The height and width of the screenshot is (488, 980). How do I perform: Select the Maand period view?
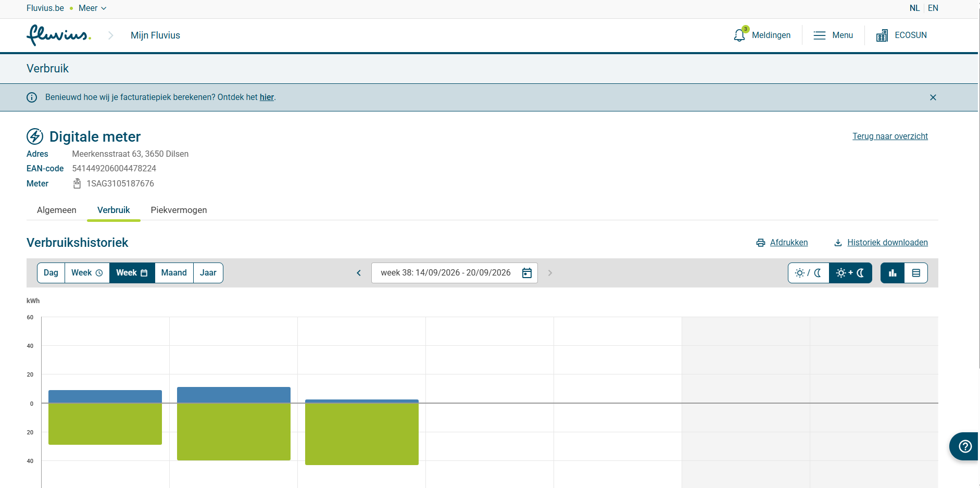coord(174,273)
